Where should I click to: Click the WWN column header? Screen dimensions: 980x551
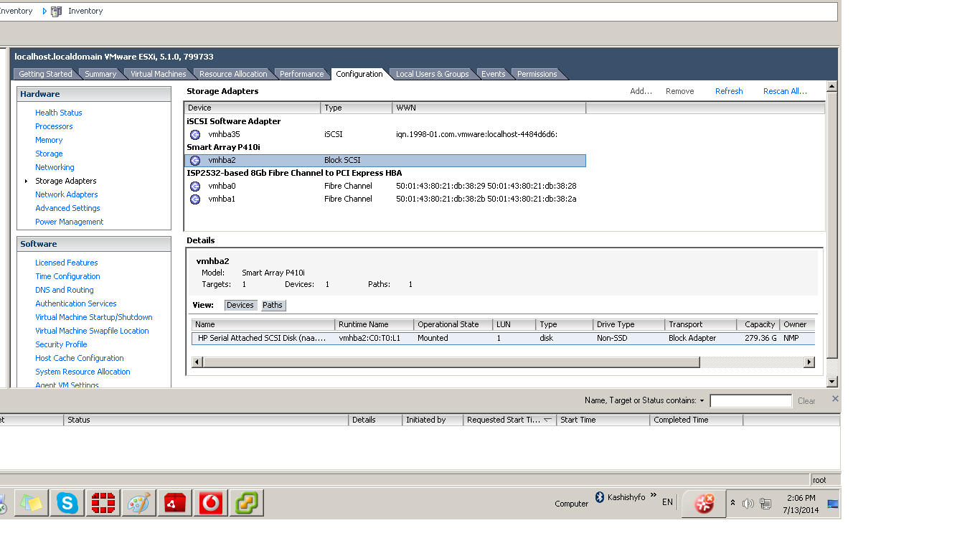coord(489,108)
